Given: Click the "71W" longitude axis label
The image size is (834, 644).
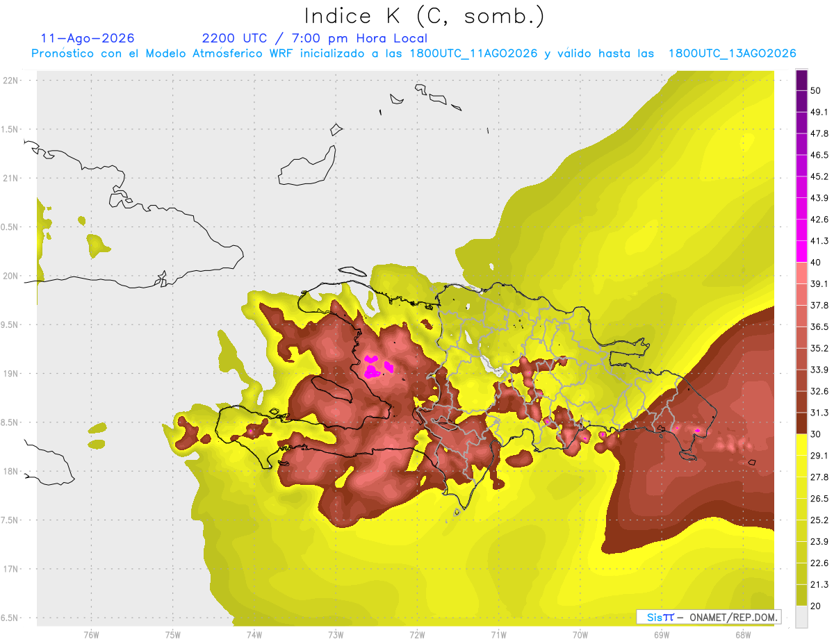Looking at the screenshot, I should tap(498, 635).
